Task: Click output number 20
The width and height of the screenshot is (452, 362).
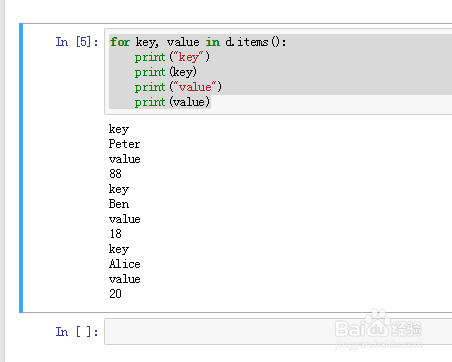Action: 115,294
